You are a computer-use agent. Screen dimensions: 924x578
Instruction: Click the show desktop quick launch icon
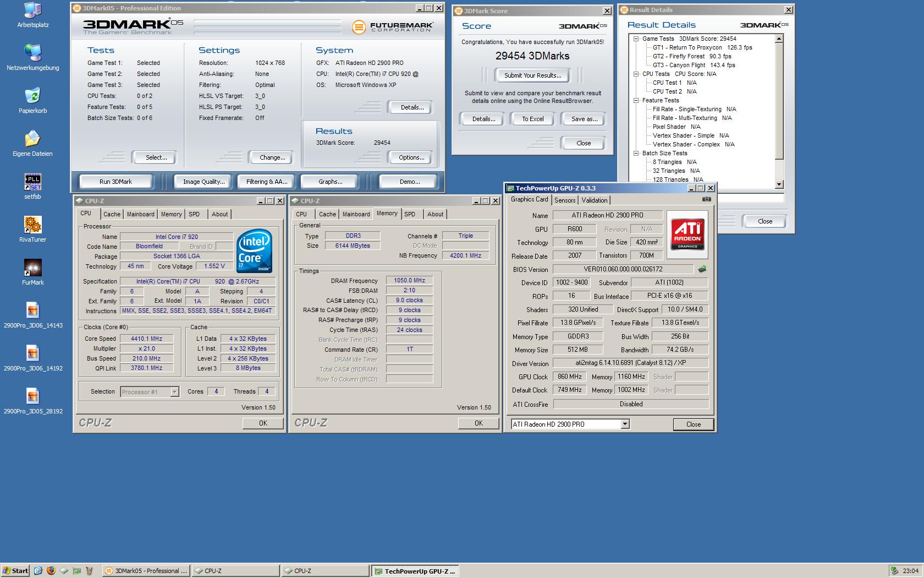(38, 571)
